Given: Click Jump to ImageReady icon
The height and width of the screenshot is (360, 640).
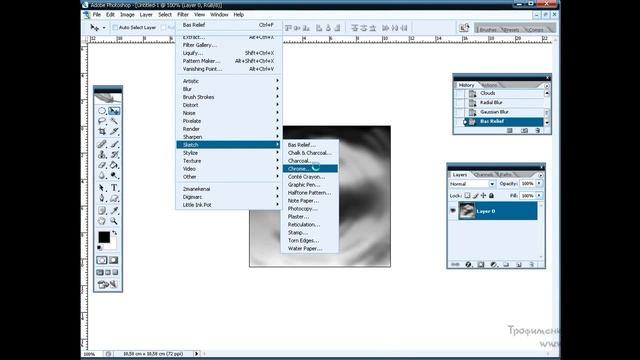Looking at the screenshot, I should pyautogui.click(x=108, y=284).
